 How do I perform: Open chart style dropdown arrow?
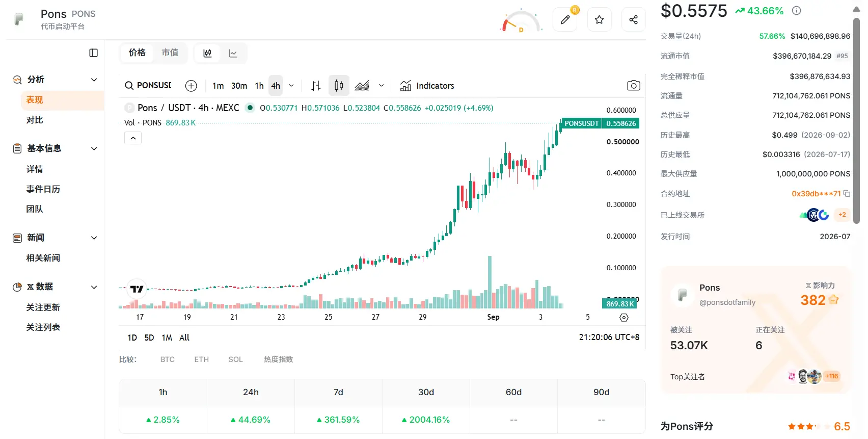381,86
